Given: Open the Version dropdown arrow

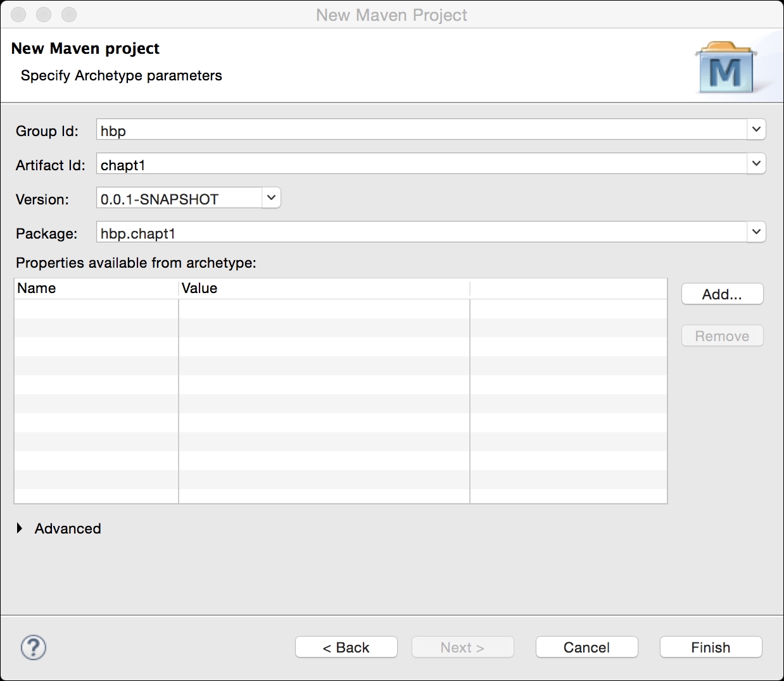Looking at the screenshot, I should point(271,198).
